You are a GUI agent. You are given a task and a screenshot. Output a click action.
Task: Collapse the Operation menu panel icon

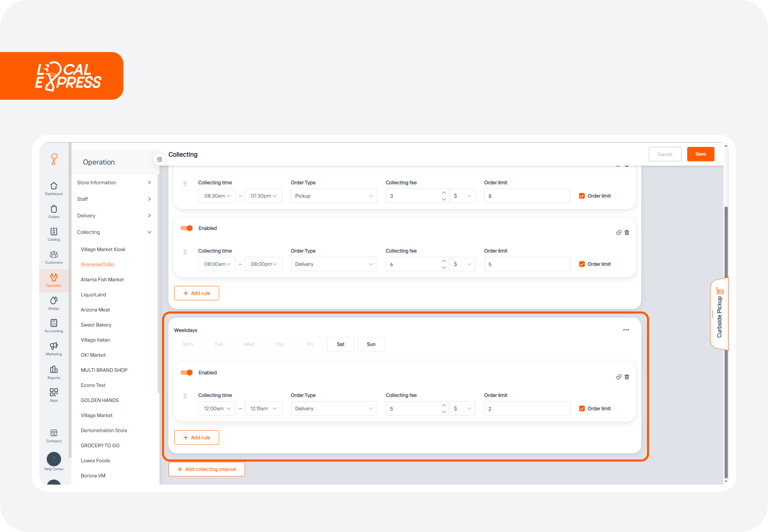click(x=159, y=159)
